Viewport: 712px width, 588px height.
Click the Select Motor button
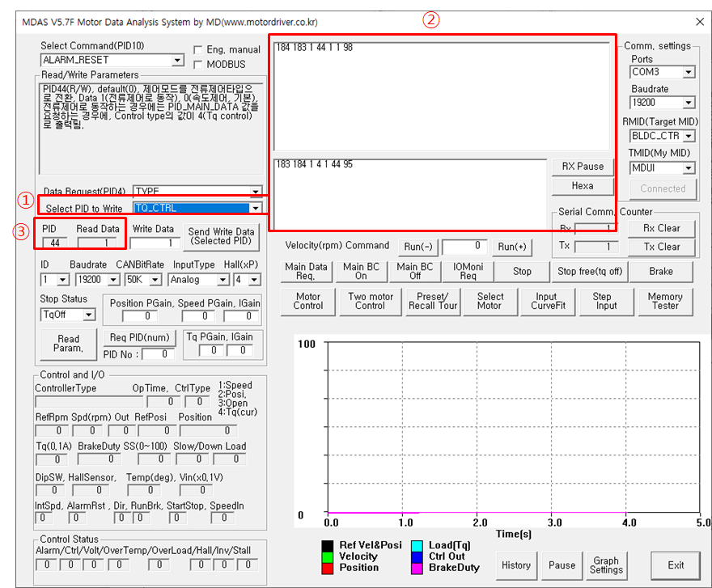click(x=490, y=302)
